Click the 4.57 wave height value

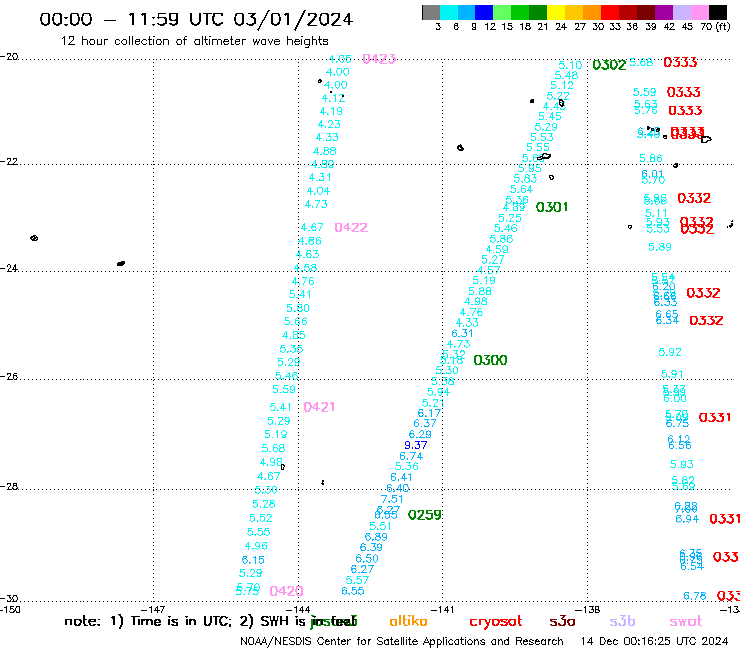(x=488, y=270)
